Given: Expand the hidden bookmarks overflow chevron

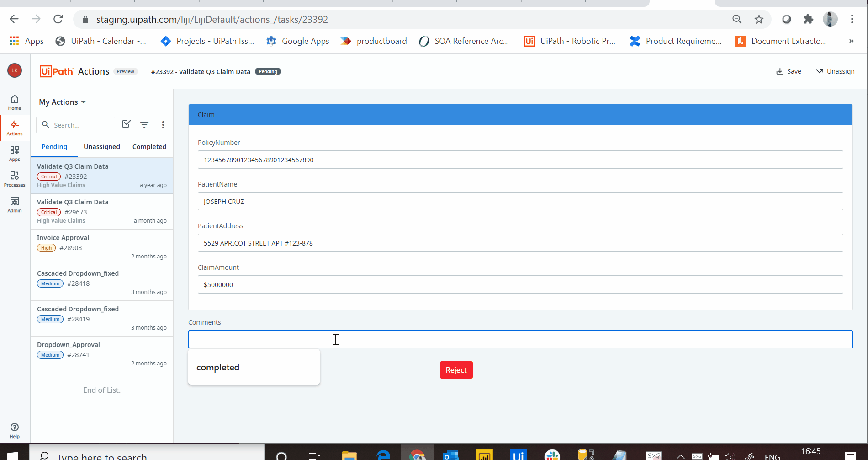Looking at the screenshot, I should [x=851, y=41].
